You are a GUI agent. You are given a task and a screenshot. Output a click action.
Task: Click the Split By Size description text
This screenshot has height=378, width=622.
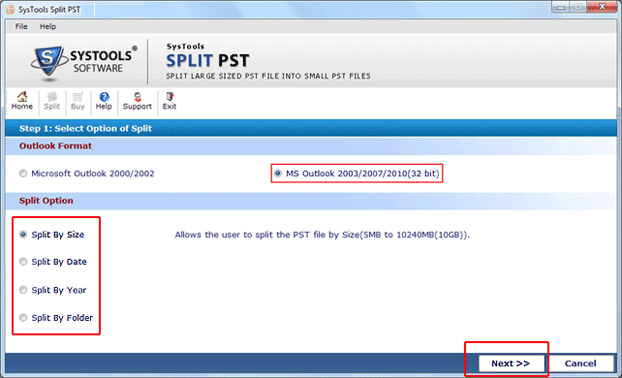322,235
